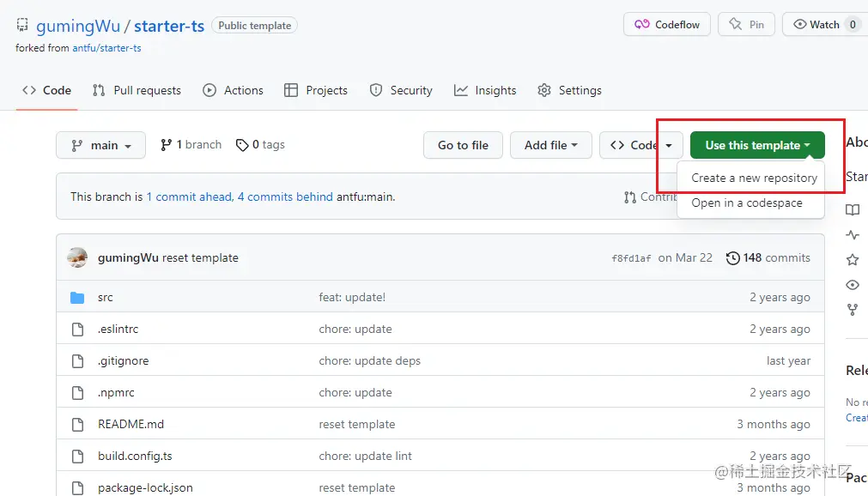
Task: Click the file icon beside .eslintrc
Action: 77,330
